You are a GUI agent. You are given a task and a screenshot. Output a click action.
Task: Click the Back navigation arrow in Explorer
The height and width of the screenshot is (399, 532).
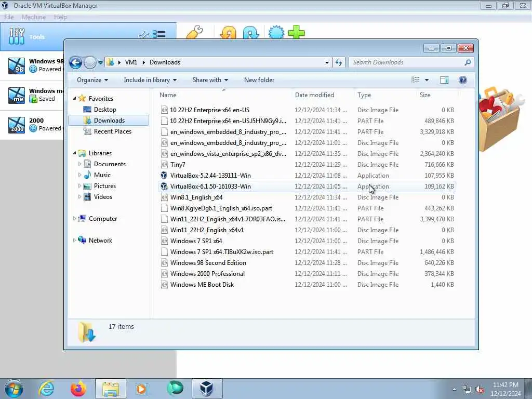coord(75,62)
